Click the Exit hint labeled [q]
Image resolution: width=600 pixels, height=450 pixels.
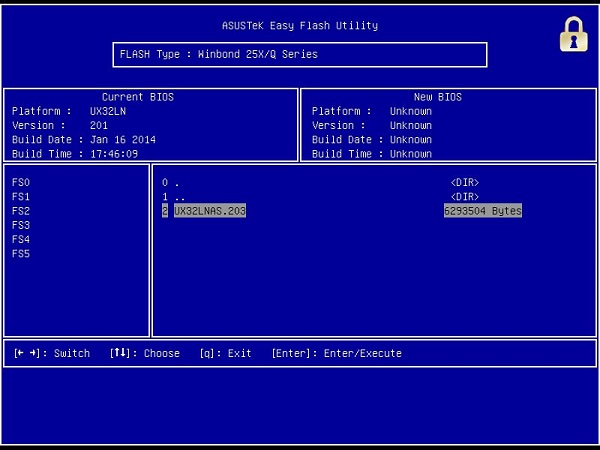click(225, 353)
